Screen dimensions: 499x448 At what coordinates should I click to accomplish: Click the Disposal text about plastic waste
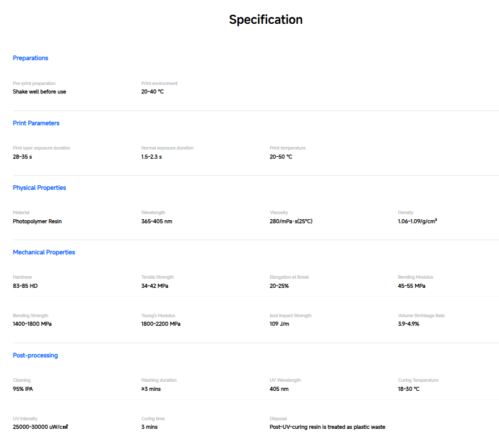point(327,427)
